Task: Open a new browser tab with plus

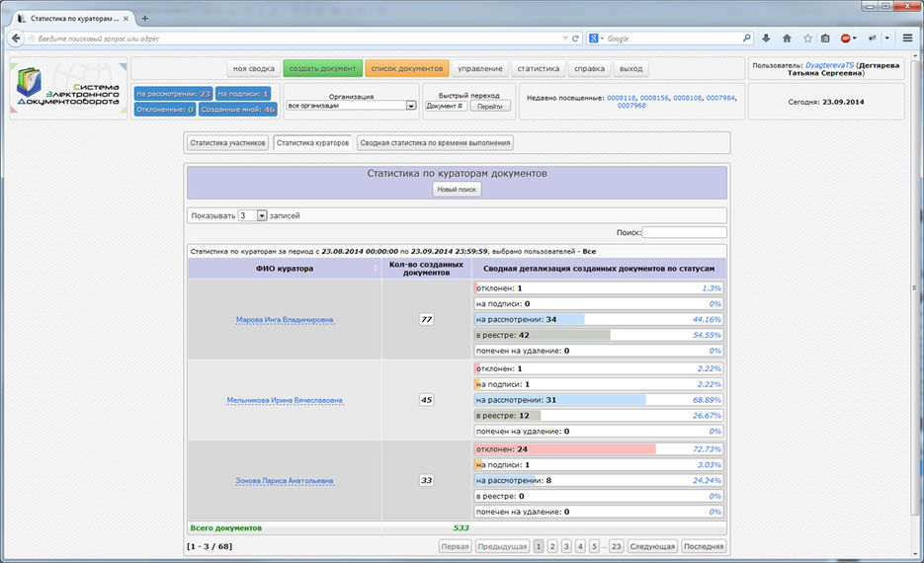Action: 145,18
